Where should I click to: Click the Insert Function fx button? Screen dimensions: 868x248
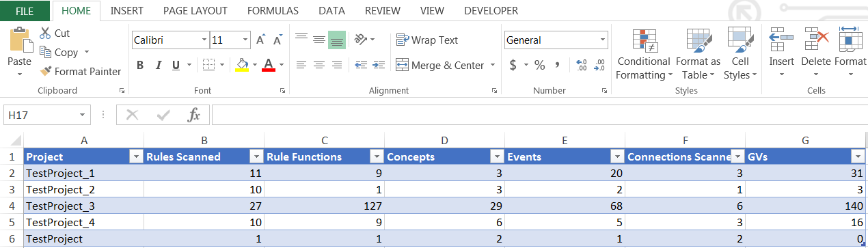194,115
